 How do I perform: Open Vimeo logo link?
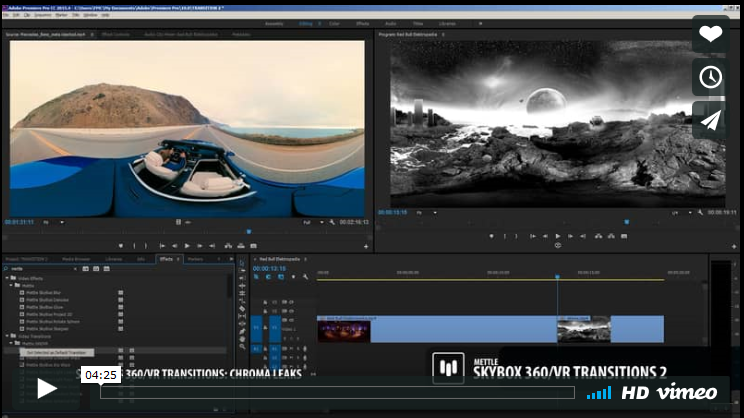click(x=687, y=393)
